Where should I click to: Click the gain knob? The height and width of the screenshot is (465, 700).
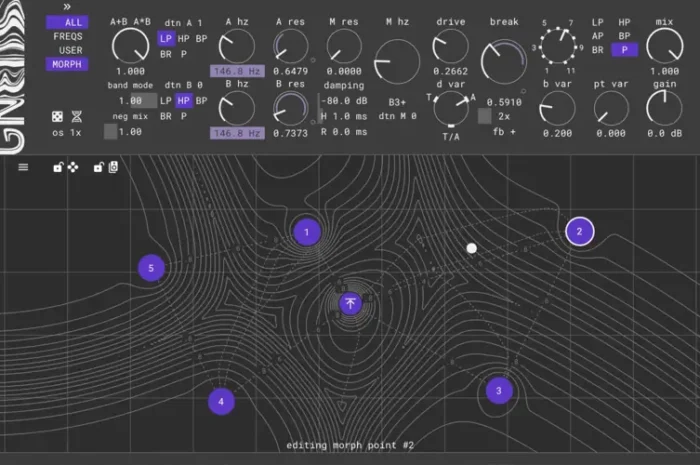coord(664,108)
